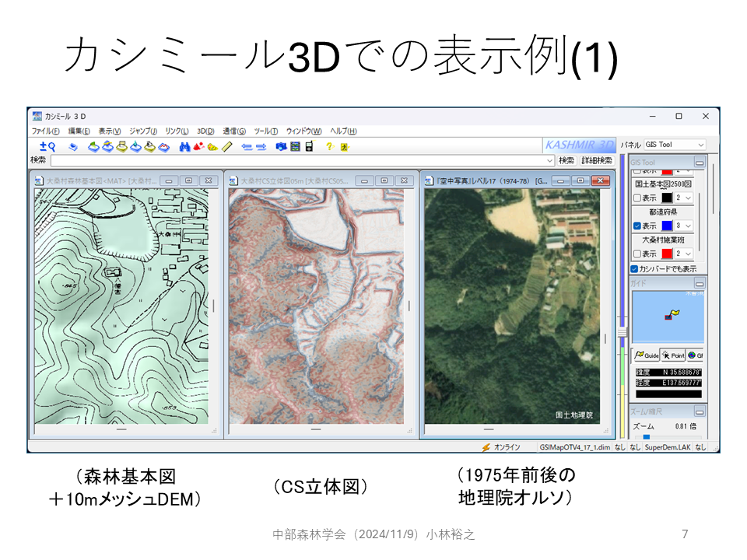Open the 3D(D) menu
Screen dimensions: 747x560
tap(205, 131)
